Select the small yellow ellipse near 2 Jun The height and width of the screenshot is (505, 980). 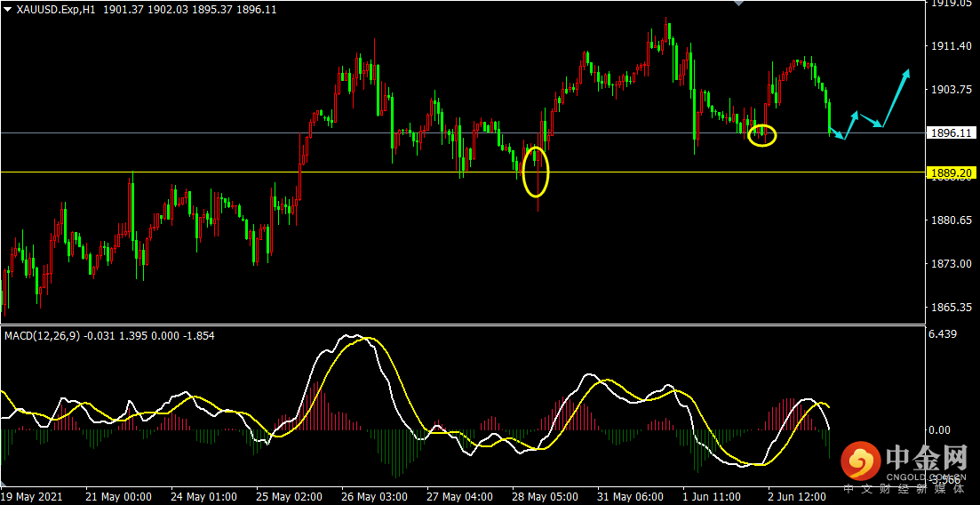pyautogui.click(x=762, y=135)
